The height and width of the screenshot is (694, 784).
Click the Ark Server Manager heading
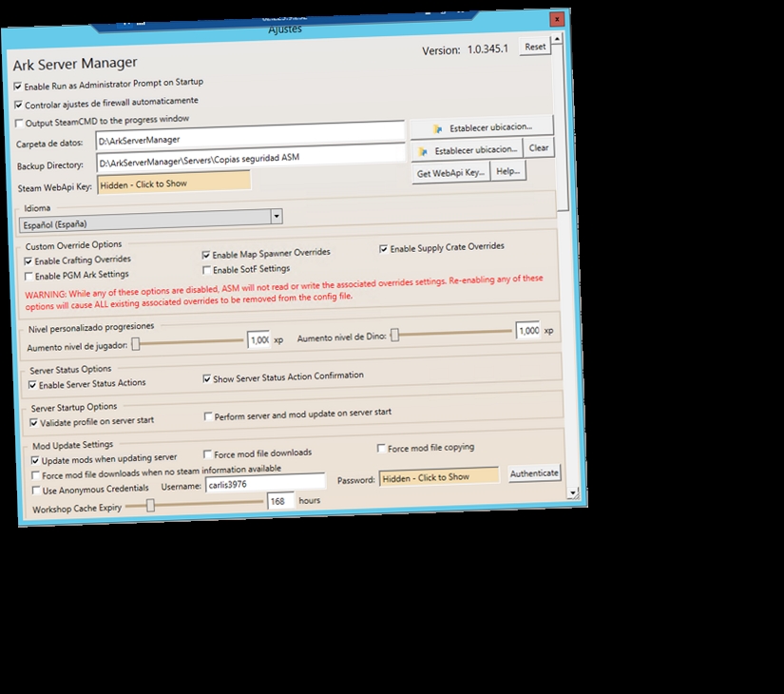pyautogui.click(x=75, y=64)
